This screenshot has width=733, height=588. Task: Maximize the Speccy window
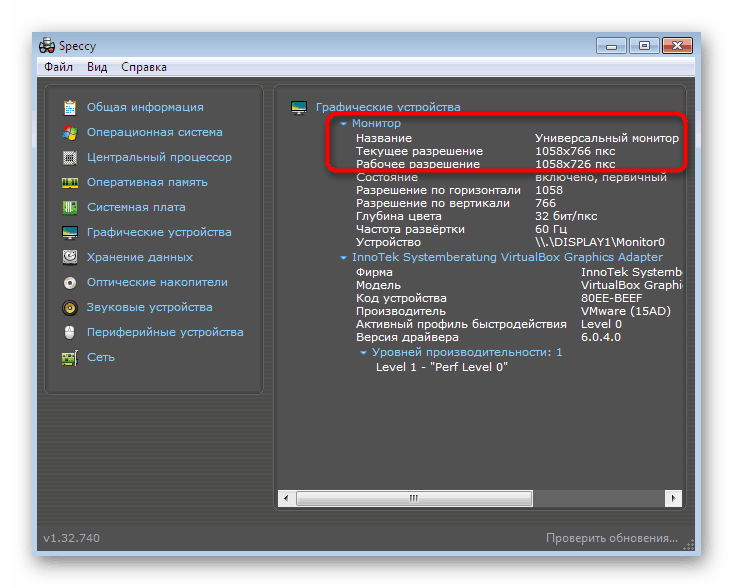[x=644, y=46]
